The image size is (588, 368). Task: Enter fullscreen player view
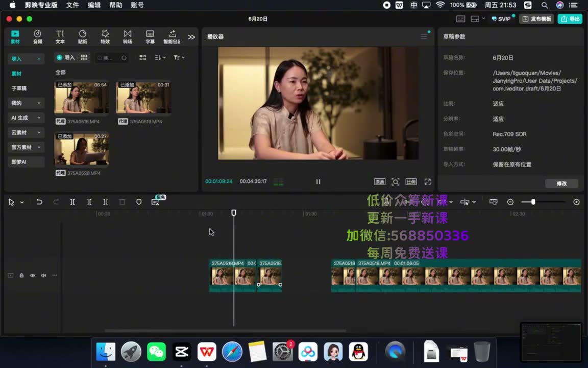tap(428, 182)
